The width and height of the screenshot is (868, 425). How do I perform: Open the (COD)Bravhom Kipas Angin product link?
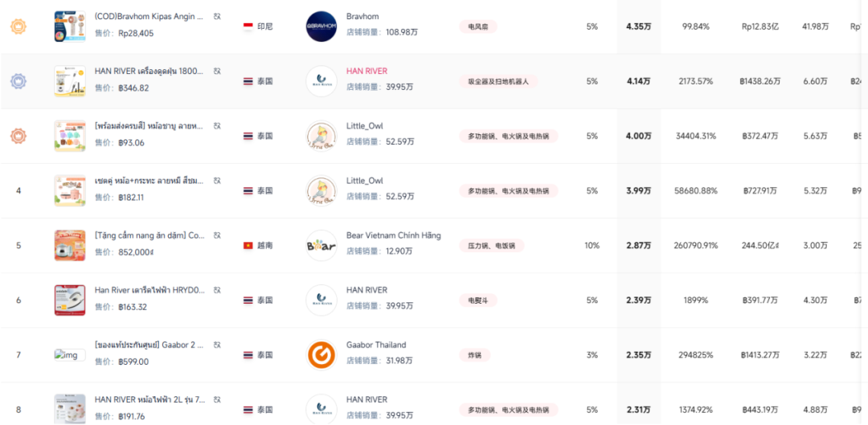[149, 17]
